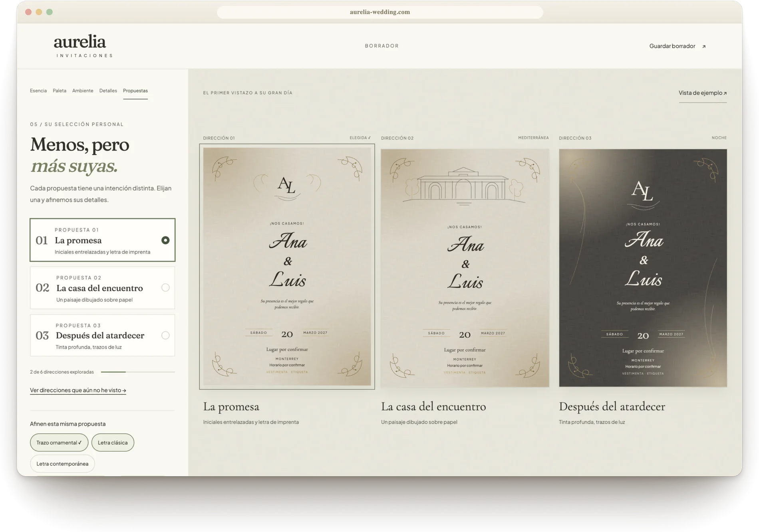This screenshot has height=532, width=759.
Task: Open the Esencia tab
Action: (38, 91)
